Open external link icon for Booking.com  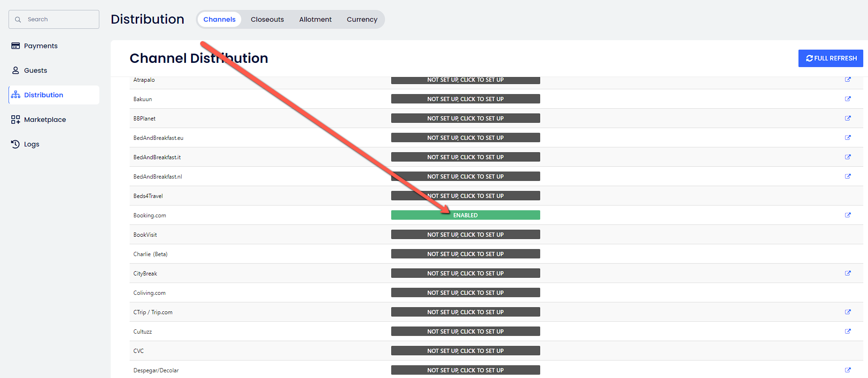coord(848,215)
